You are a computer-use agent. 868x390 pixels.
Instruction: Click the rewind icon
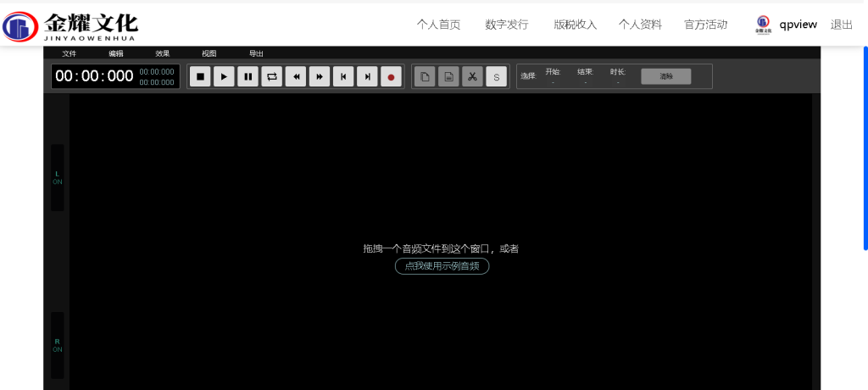[x=296, y=76]
